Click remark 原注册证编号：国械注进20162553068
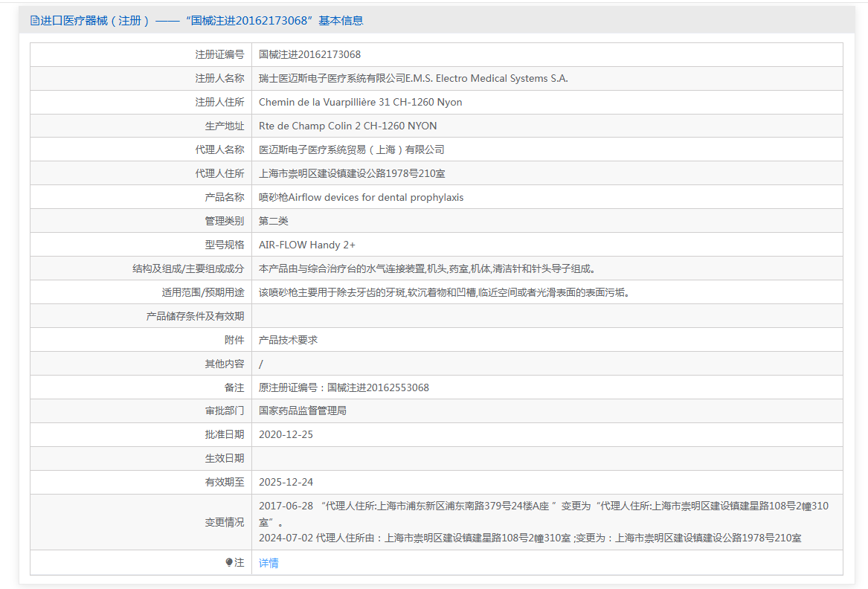The height and width of the screenshot is (589, 868). (344, 387)
